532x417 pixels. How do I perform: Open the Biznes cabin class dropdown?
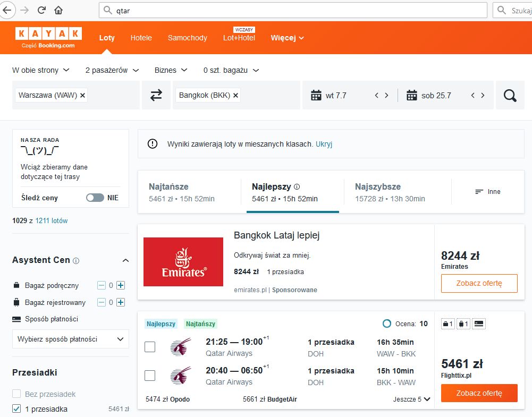[171, 70]
